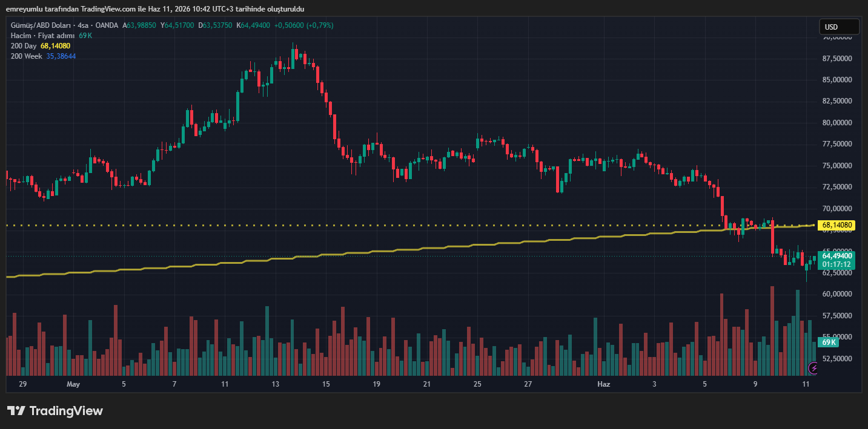Click the 87,50000 price scale label
This screenshot has height=429, width=868.
[837, 59]
